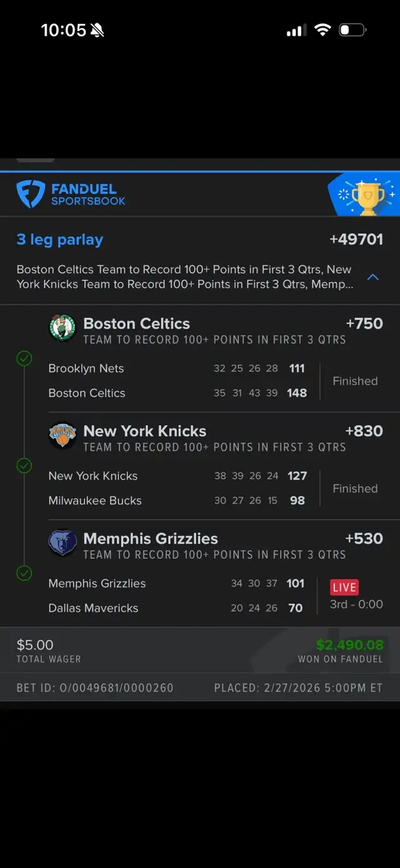Screen dimensions: 400x868
Task: Expand the truncated parlay description text
Action: click(x=187, y=277)
